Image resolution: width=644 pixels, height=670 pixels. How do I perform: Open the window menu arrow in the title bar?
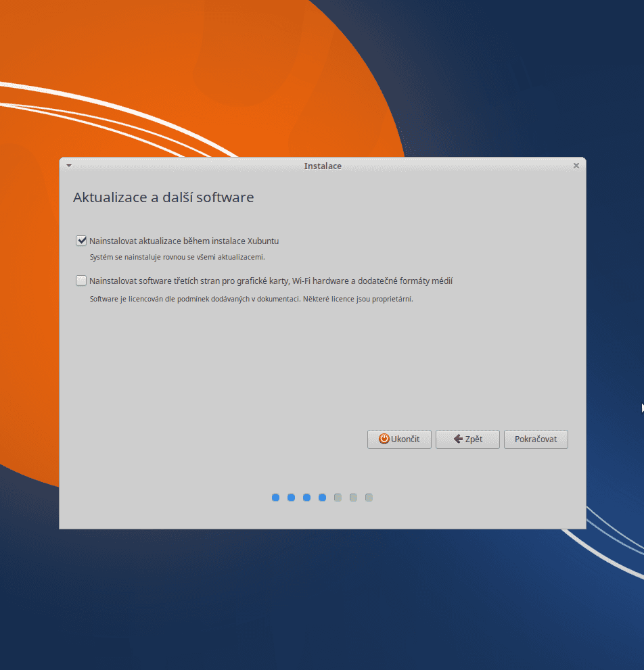tap(68, 165)
